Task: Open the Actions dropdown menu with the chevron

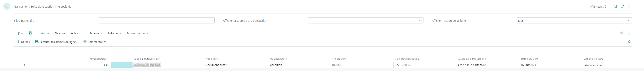Action: coord(96,33)
